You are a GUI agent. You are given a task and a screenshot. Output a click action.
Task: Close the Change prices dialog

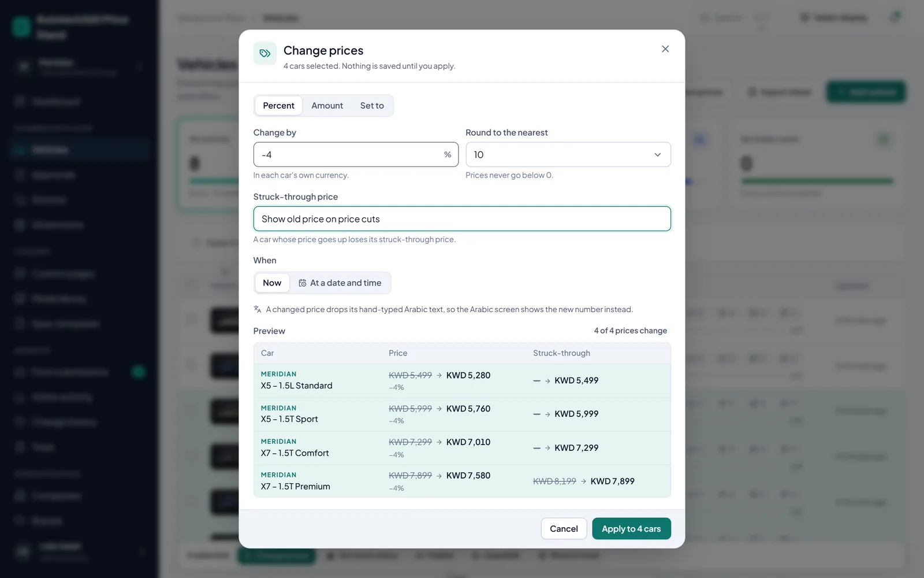[x=665, y=49]
